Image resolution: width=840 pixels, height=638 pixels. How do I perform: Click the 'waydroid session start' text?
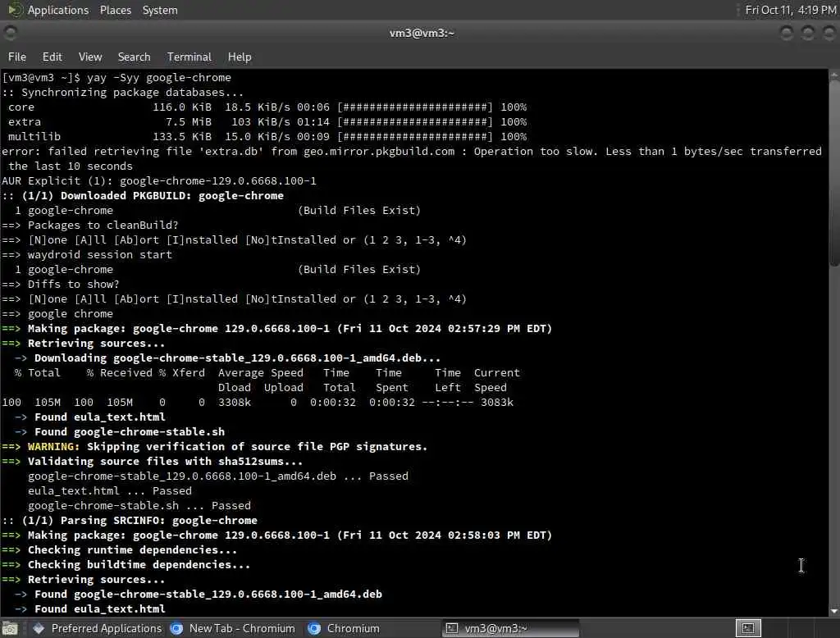[99, 255]
